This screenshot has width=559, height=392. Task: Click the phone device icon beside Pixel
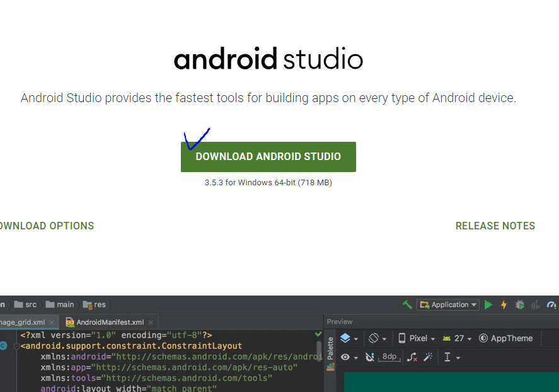click(x=402, y=338)
